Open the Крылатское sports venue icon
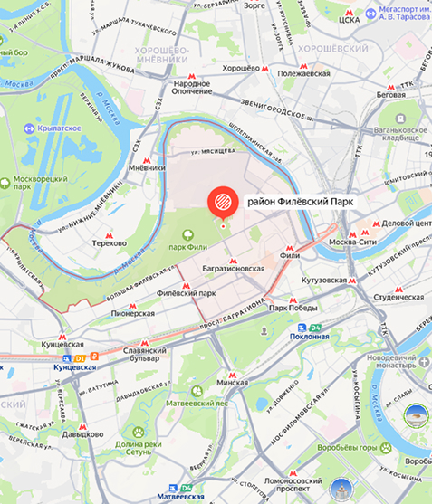432x504 pixels. pyautogui.click(x=29, y=128)
